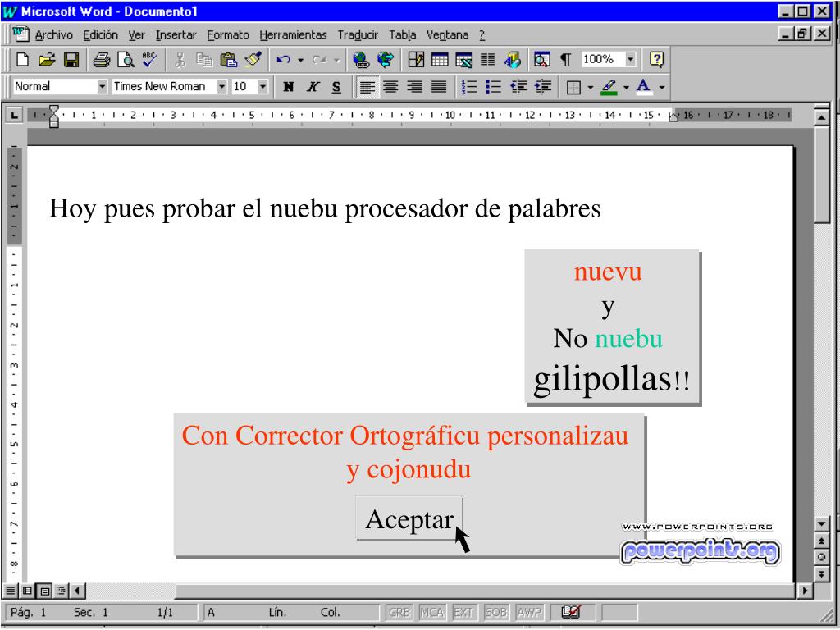Image resolution: width=840 pixels, height=630 pixels.
Task: Open the Tabla menu
Action: pyautogui.click(x=402, y=34)
